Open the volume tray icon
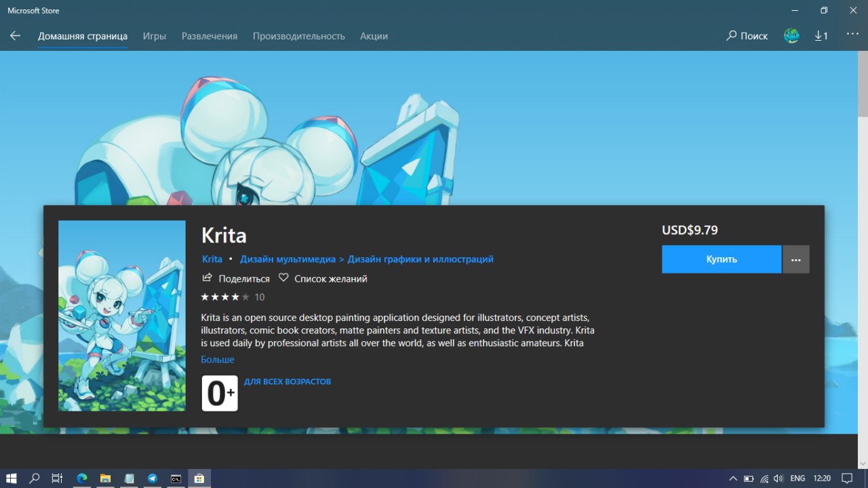 779,478
